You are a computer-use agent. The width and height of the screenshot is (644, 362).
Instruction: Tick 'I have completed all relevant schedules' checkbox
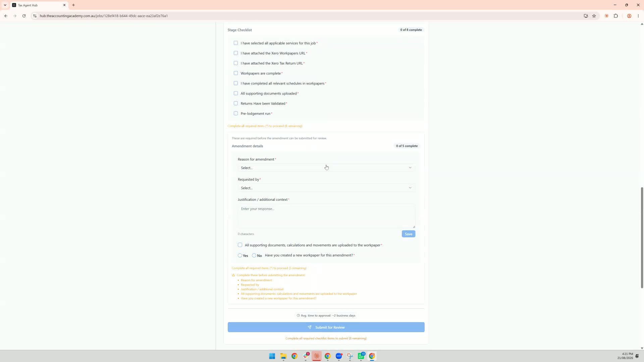pyautogui.click(x=236, y=83)
